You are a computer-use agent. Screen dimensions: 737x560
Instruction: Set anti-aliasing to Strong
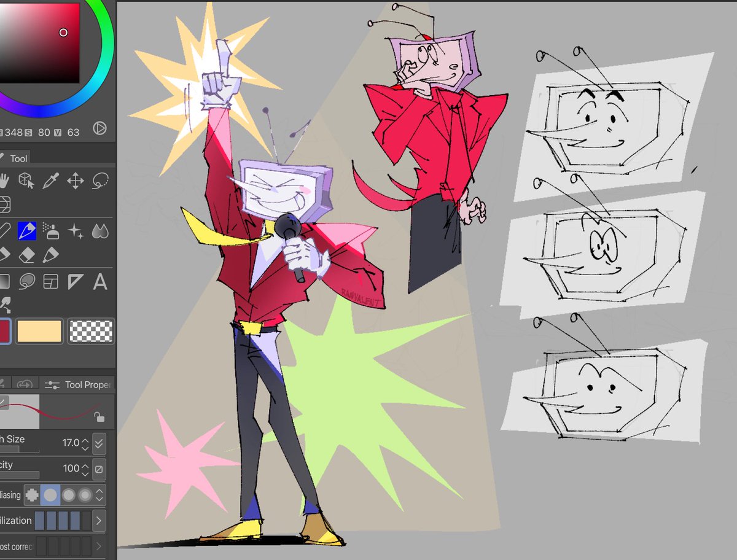(84, 495)
